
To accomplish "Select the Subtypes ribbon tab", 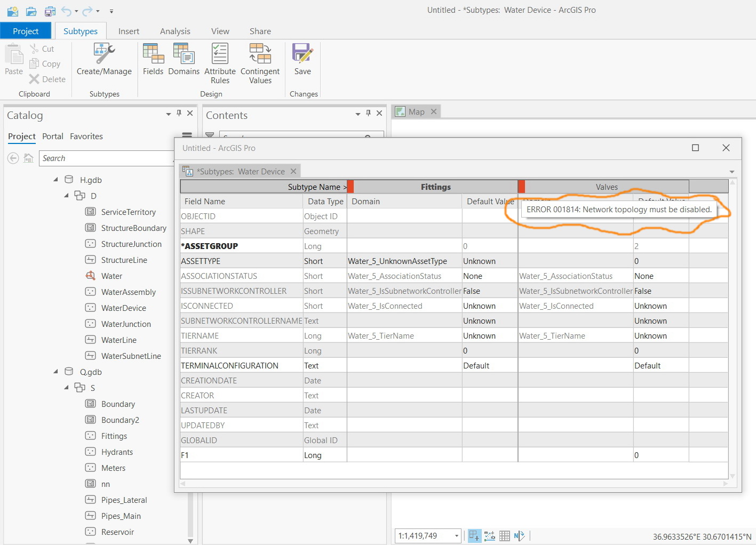I will (81, 31).
